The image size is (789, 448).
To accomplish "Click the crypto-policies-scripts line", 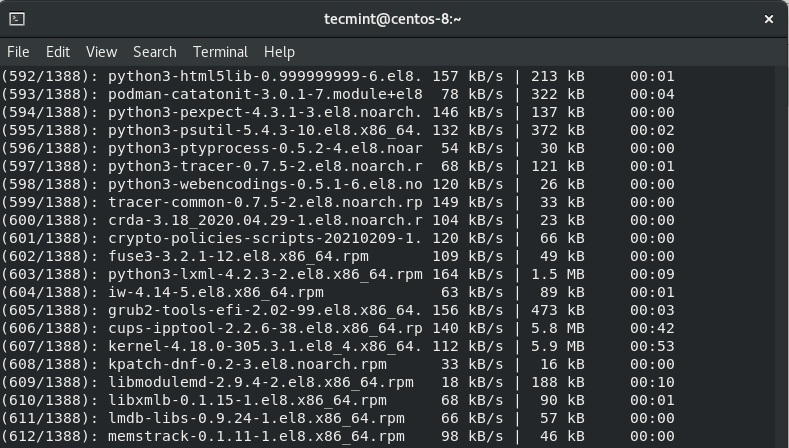I will tap(265, 238).
